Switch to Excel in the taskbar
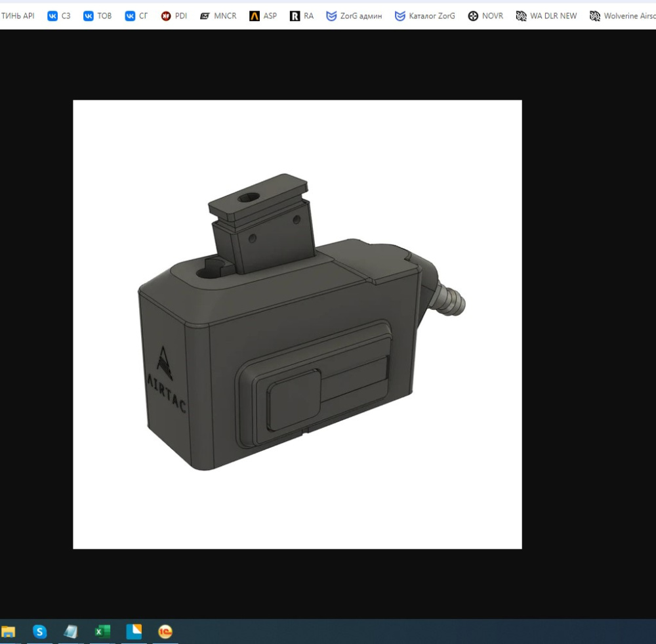Screen dimensions: 656x644 [102, 632]
